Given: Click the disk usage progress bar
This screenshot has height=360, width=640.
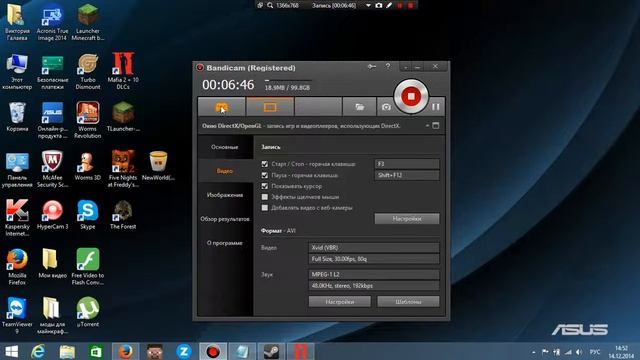Looking at the screenshot, I should point(288,80).
